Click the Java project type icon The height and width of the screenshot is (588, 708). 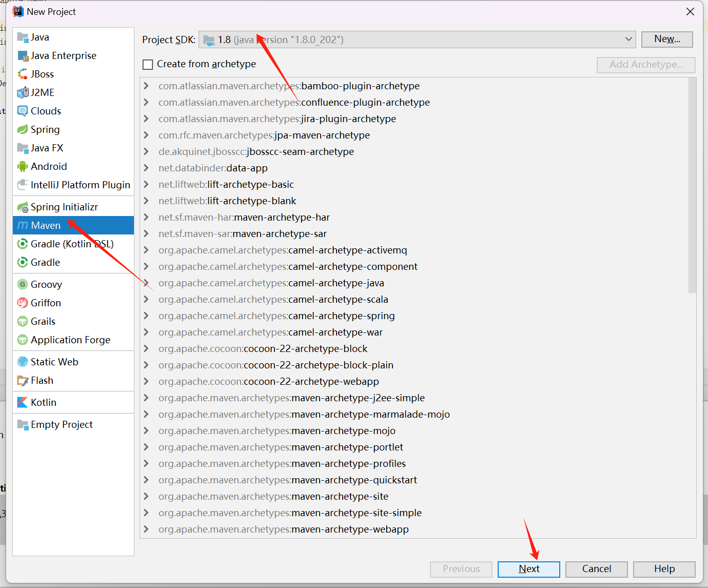23,37
